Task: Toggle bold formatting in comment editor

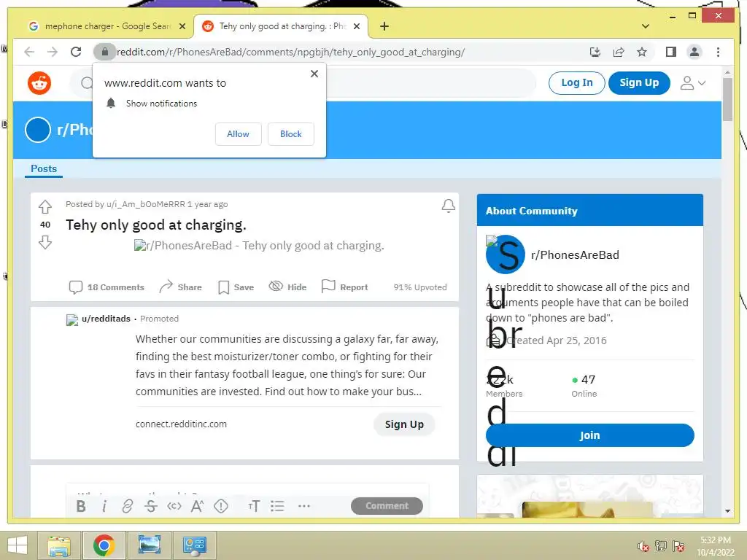Action: pyautogui.click(x=81, y=506)
